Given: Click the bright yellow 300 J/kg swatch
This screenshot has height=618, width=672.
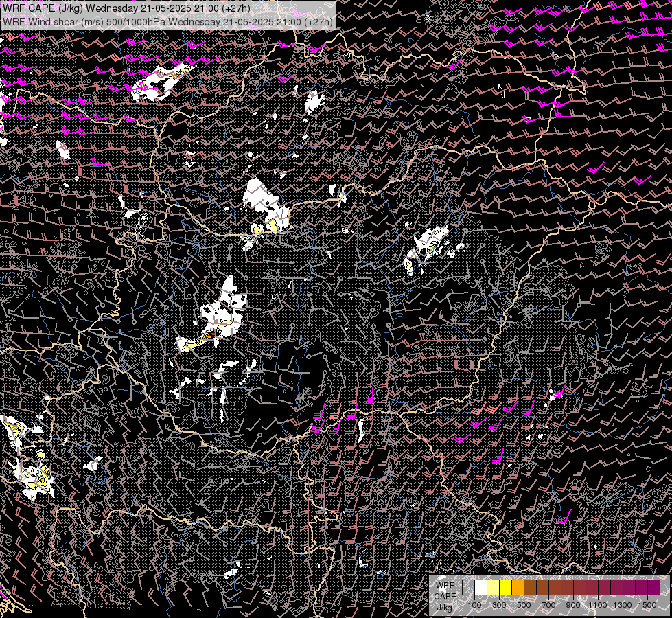Looking at the screenshot, I should click(x=505, y=587).
